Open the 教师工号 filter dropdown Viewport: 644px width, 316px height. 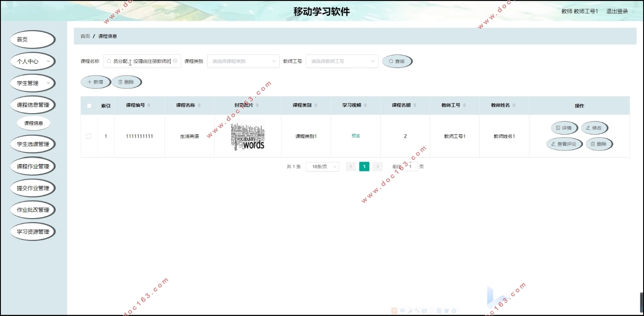tap(342, 61)
